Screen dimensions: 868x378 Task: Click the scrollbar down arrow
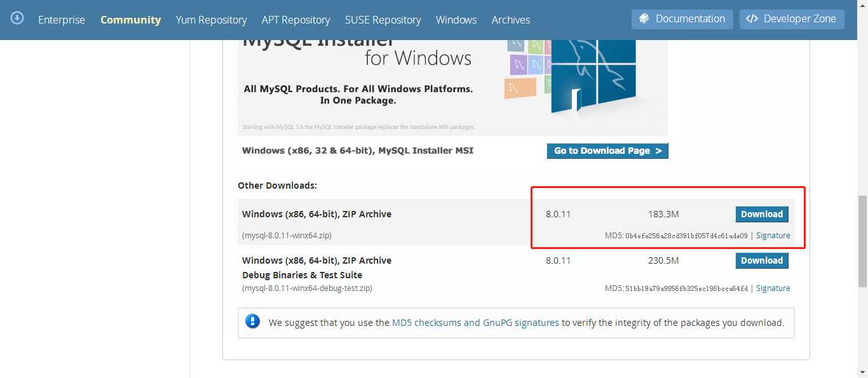pyautogui.click(x=862, y=372)
